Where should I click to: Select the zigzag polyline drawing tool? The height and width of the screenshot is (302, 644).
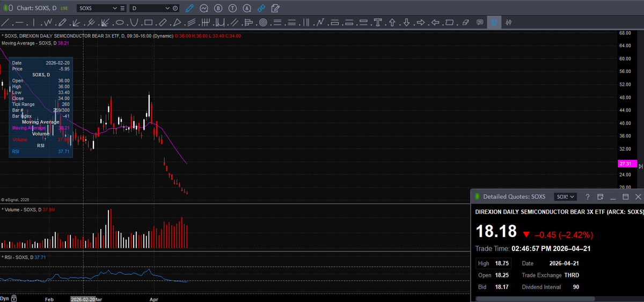coord(48,23)
